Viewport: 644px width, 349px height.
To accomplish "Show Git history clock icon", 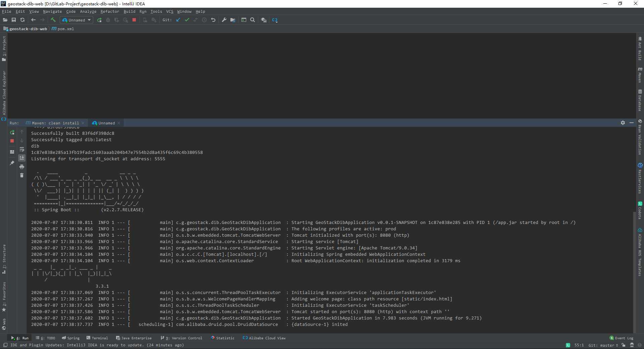I will pos(204,20).
